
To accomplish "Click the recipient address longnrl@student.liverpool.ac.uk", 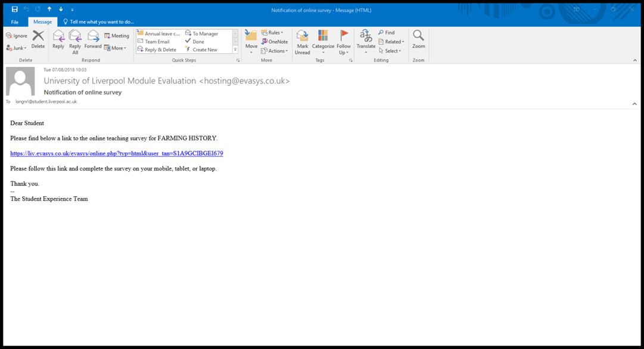I will [x=46, y=101].
